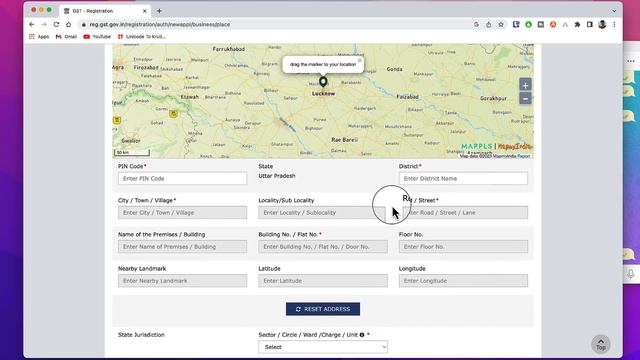Image resolution: width=640 pixels, height=360 pixels.
Task: Close the GST Registration tab
Action: [144, 11]
